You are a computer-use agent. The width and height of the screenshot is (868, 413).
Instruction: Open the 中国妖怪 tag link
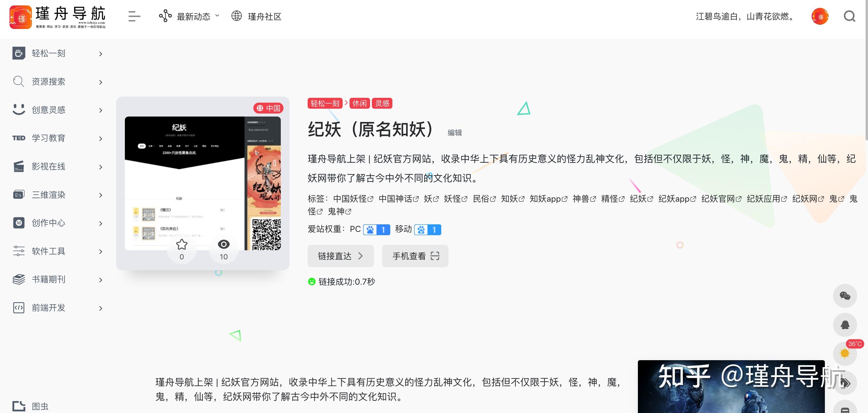point(353,199)
